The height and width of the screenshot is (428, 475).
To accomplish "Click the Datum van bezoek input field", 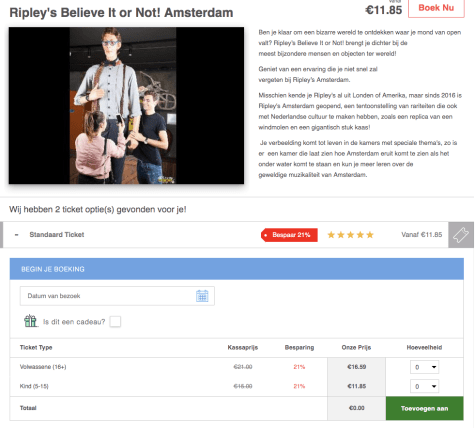I will point(117,296).
